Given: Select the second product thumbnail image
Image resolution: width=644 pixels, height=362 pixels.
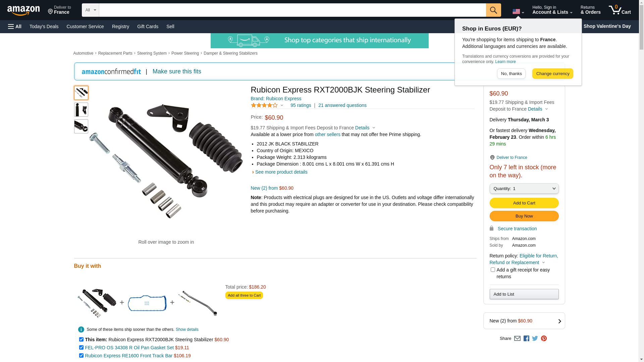Looking at the screenshot, I should click(81, 110).
